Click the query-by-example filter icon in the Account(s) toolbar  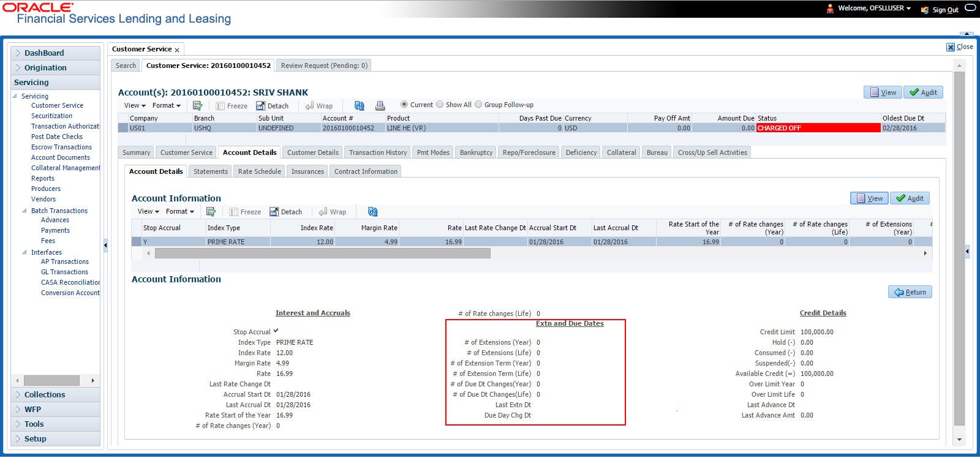click(x=197, y=105)
